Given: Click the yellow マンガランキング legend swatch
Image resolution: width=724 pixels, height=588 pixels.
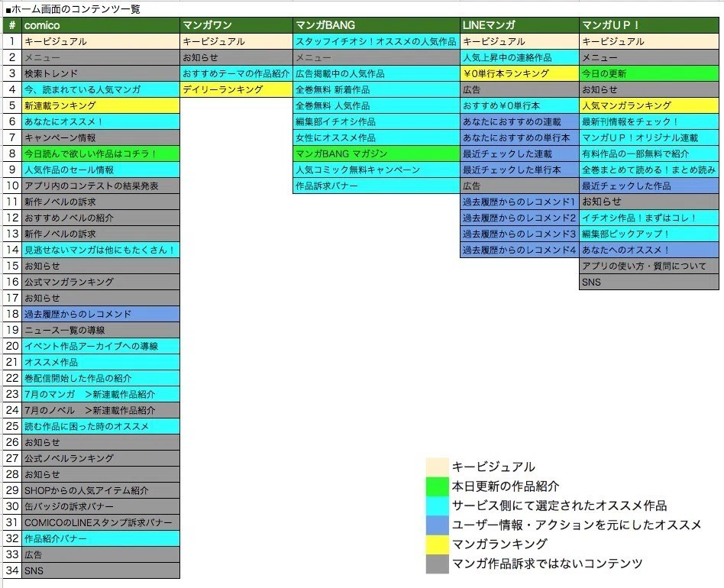Looking at the screenshot, I should [438, 544].
